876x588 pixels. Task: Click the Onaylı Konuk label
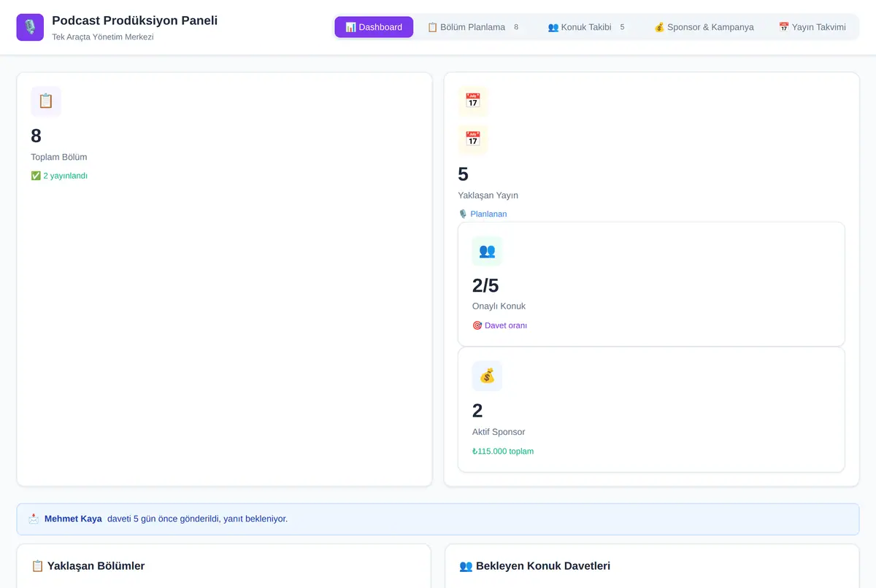click(499, 306)
